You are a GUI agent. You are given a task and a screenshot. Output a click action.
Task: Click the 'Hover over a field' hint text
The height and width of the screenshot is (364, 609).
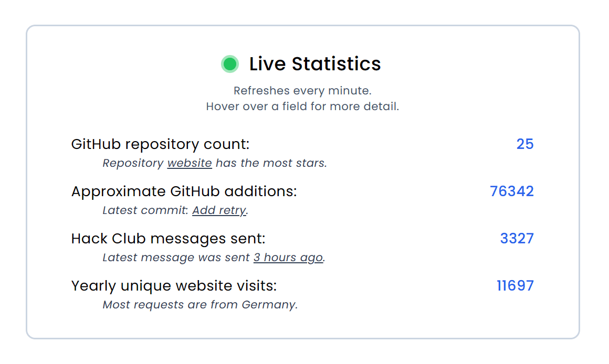coord(302,106)
